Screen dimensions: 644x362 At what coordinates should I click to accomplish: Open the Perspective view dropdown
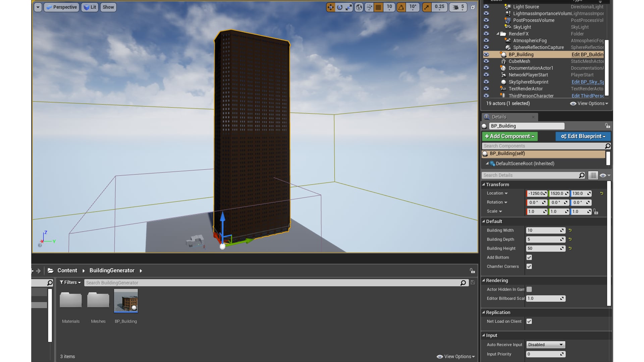(x=61, y=7)
